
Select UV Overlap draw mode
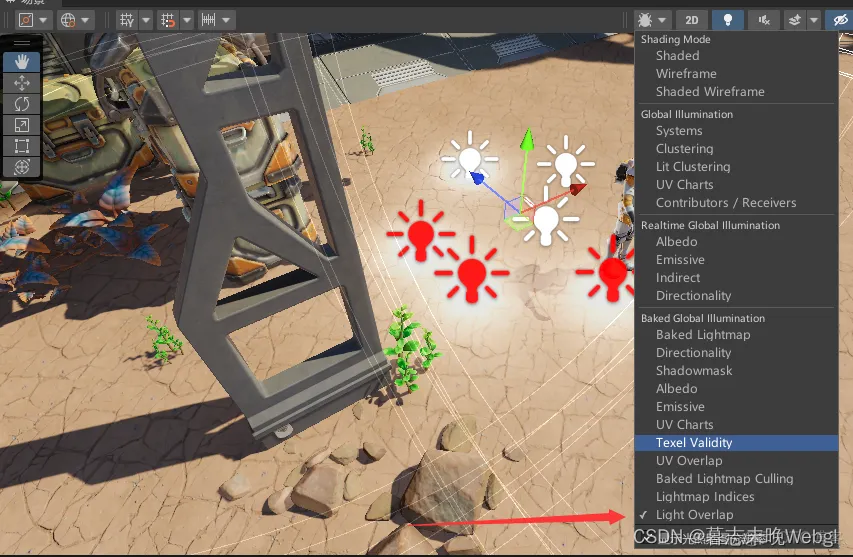point(736,460)
